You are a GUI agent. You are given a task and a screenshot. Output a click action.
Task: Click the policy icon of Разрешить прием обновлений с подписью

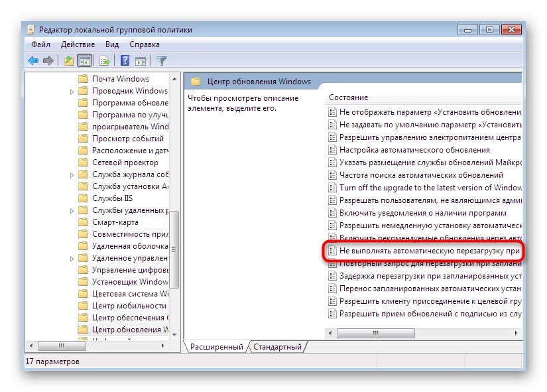332,314
